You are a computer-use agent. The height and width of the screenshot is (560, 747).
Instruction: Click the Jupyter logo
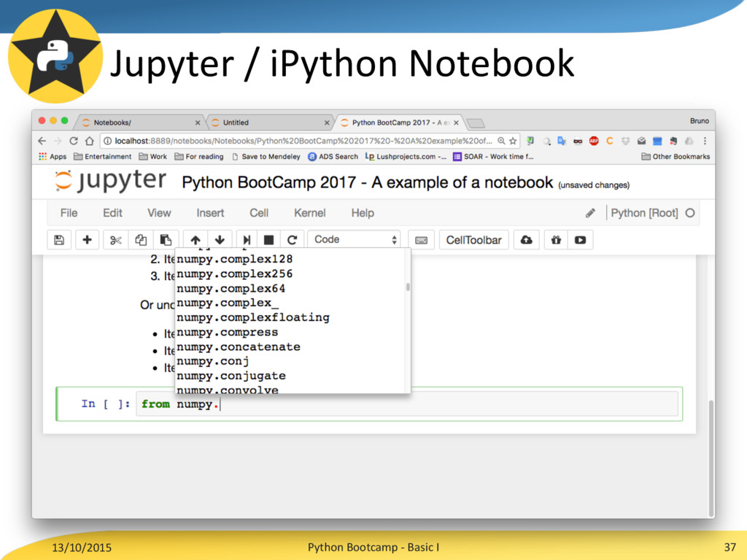tap(110, 181)
